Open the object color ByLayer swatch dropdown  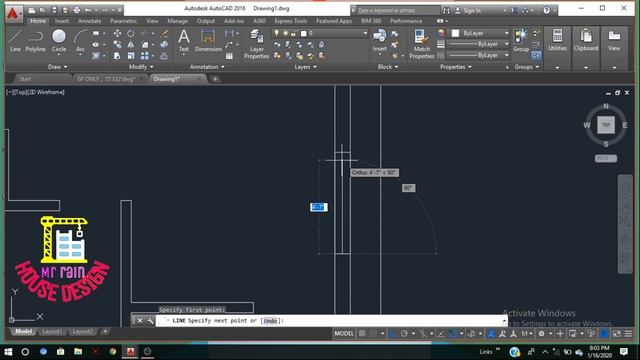coord(478,33)
